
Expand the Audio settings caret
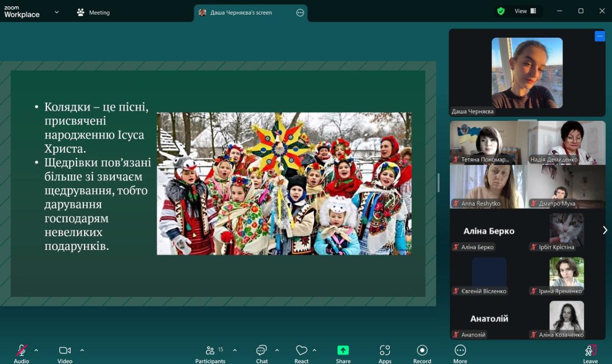[36, 350]
